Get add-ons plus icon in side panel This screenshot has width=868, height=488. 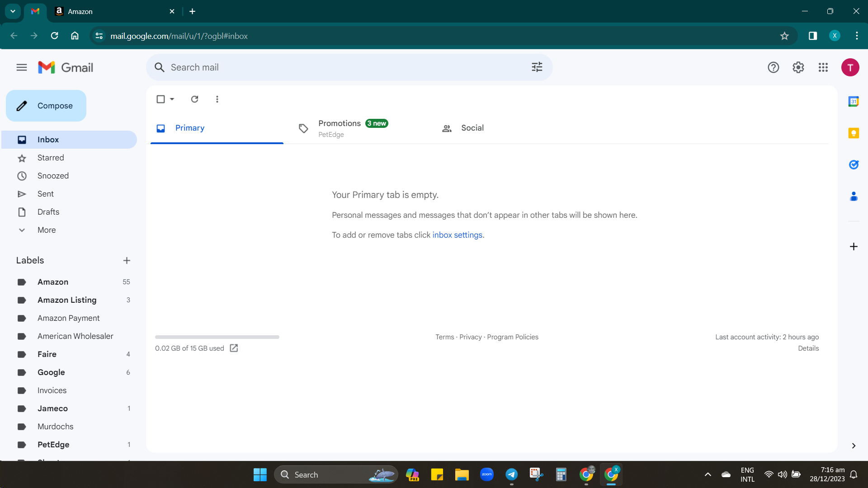[854, 246]
